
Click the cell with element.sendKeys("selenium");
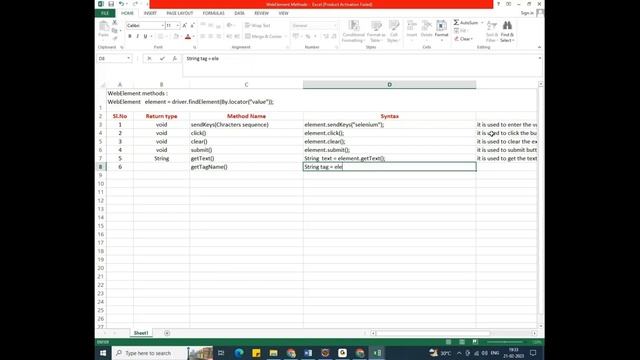pyautogui.click(x=389, y=124)
